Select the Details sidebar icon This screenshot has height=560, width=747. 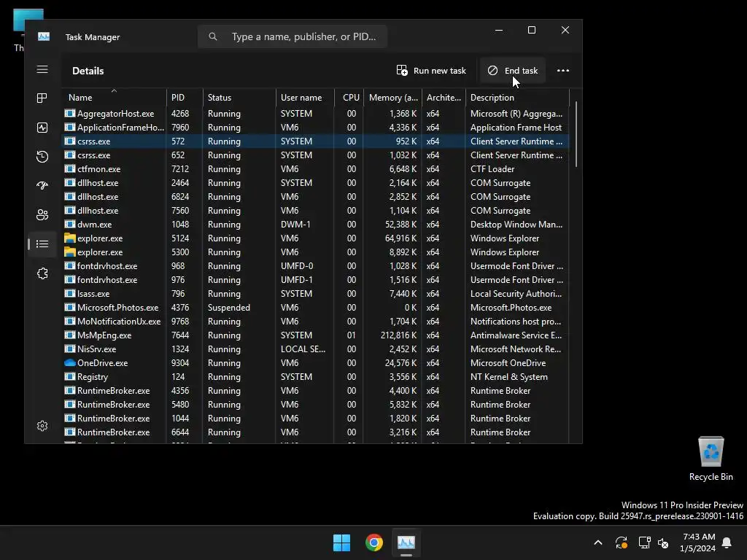[42, 244]
